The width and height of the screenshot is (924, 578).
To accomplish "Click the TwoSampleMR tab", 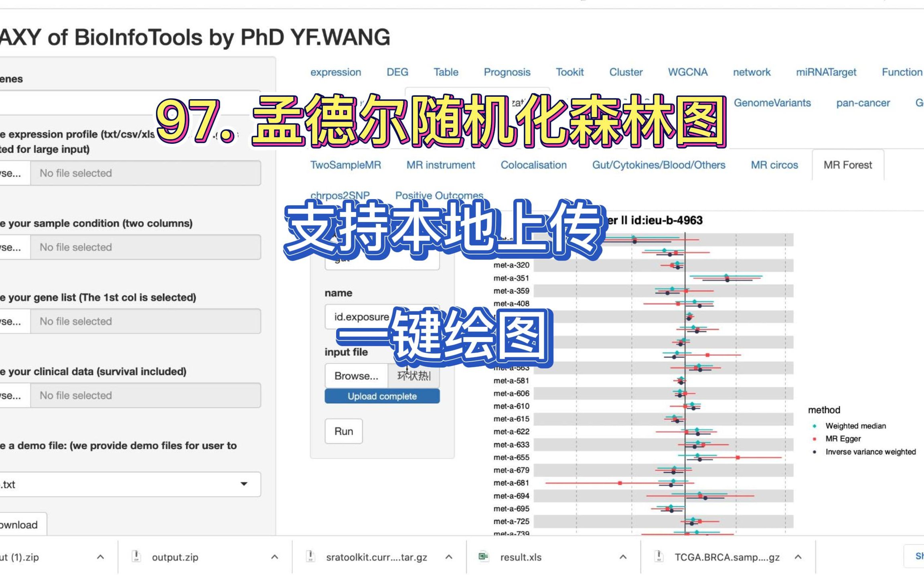I will tap(346, 165).
